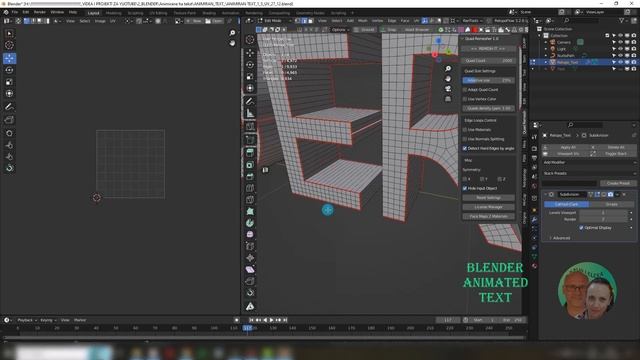
Task: Enable X symmetry checkbox
Action: point(465,179)
